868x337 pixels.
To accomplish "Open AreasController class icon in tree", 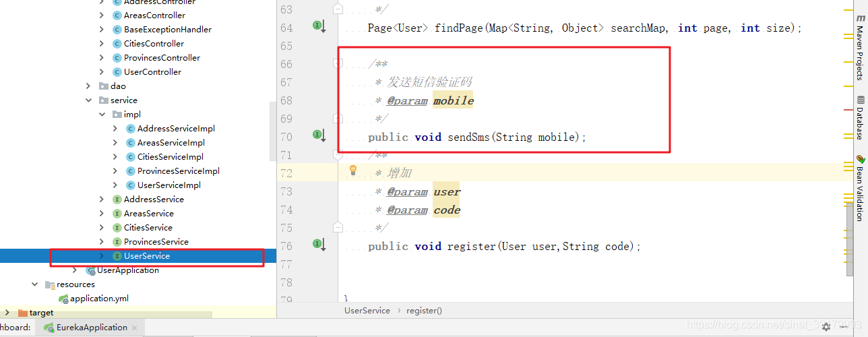I will point(117,15).
